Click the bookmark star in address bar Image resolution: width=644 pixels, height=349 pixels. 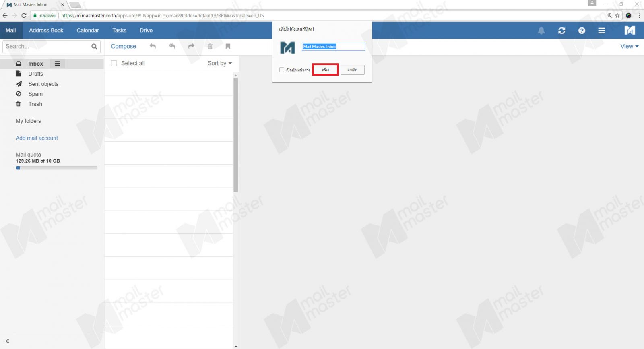point(617,15)
